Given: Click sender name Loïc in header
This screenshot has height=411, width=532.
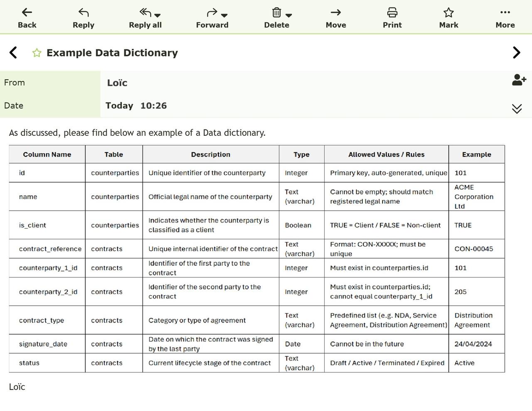Looking at the screenshot, I should coord(117,83).
